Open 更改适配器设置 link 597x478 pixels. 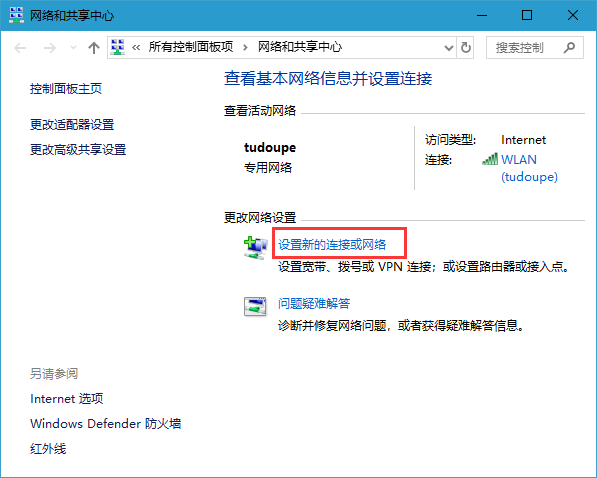point(72,125)
